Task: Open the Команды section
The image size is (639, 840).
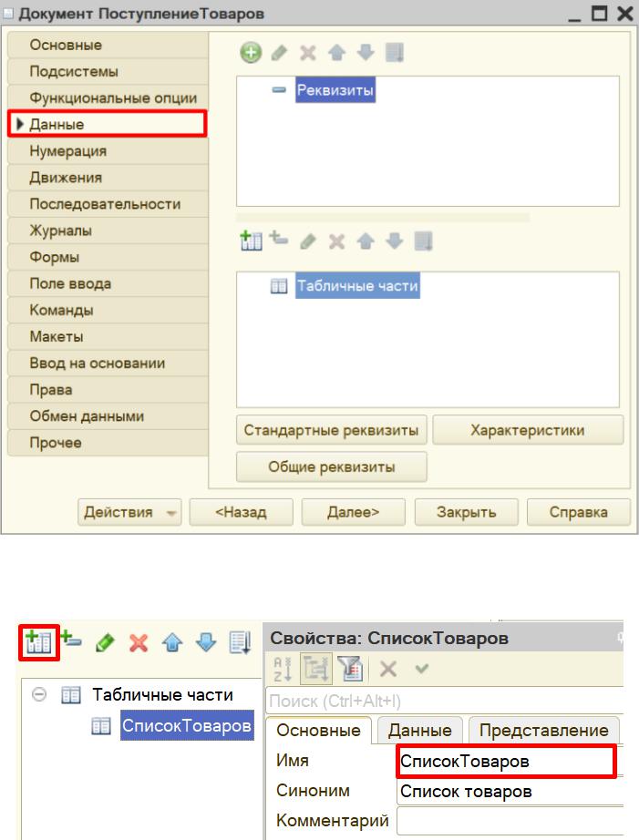Action: [108, 310]
